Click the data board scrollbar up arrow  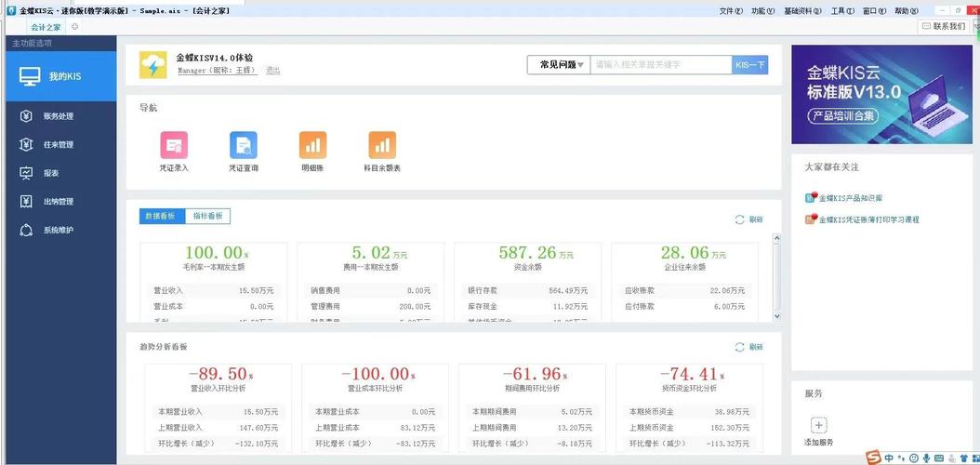[x=777, y=237]
